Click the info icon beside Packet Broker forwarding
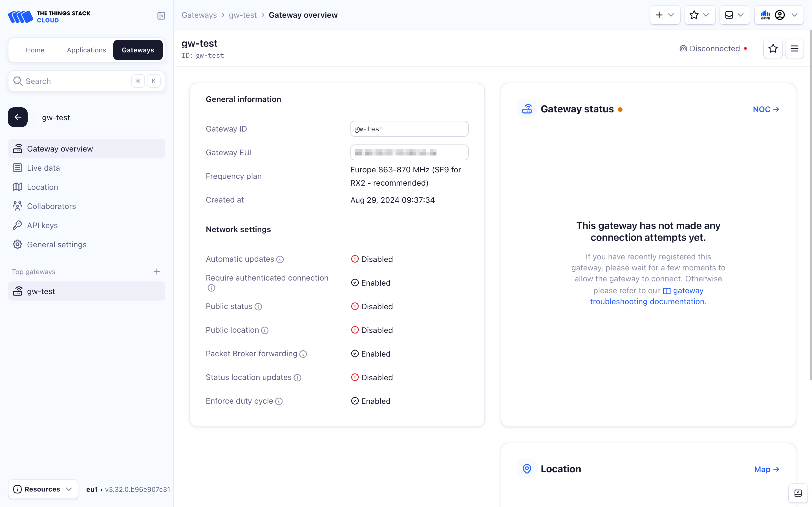 pyautogui.click(x=303, y=354)
